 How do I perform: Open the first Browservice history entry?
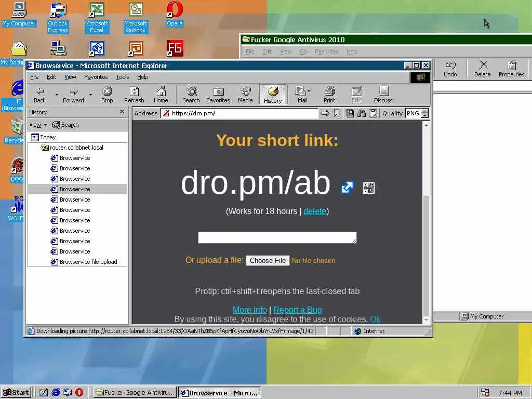[70, 158]
